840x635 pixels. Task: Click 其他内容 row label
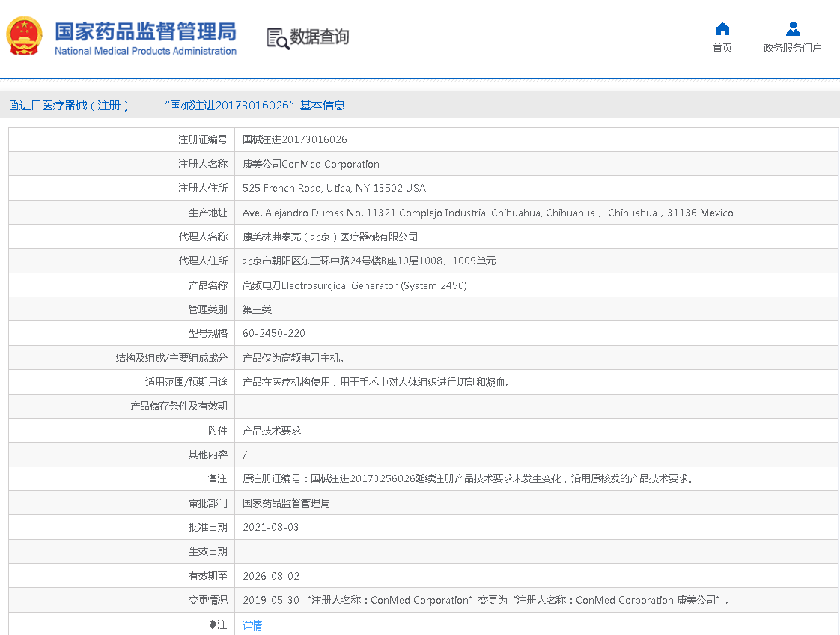tap(208, 455)
